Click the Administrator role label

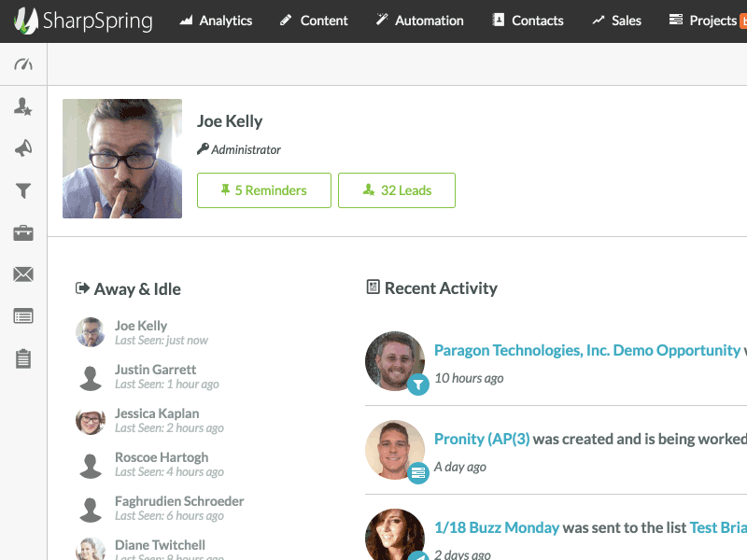click(x=246, y=149)
